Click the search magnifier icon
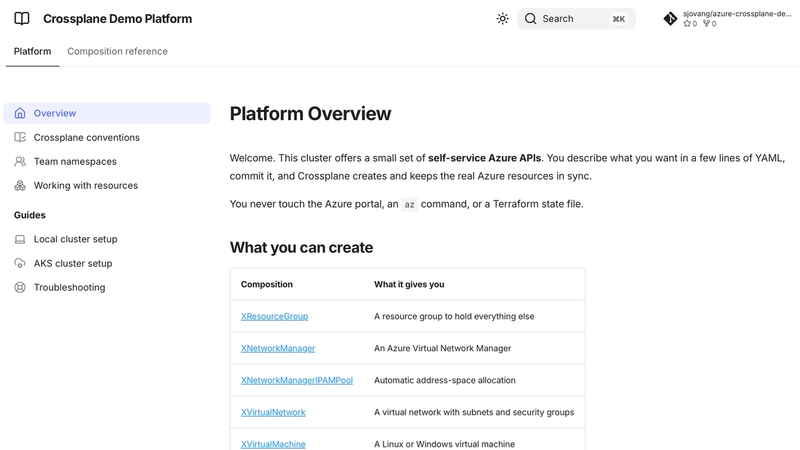The image size is (800, 450). (x=531, y=19)
